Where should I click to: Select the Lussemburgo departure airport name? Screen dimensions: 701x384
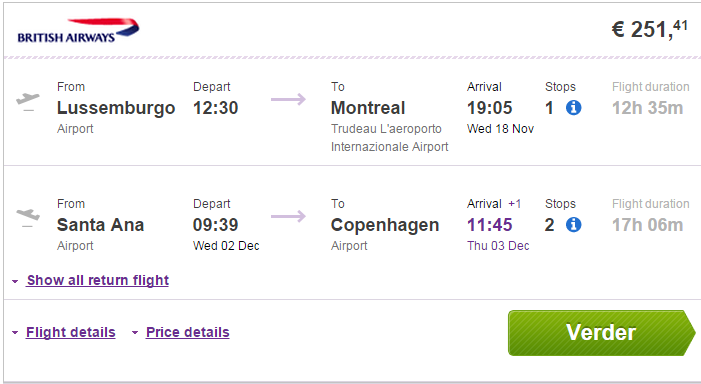click(116, 108)
